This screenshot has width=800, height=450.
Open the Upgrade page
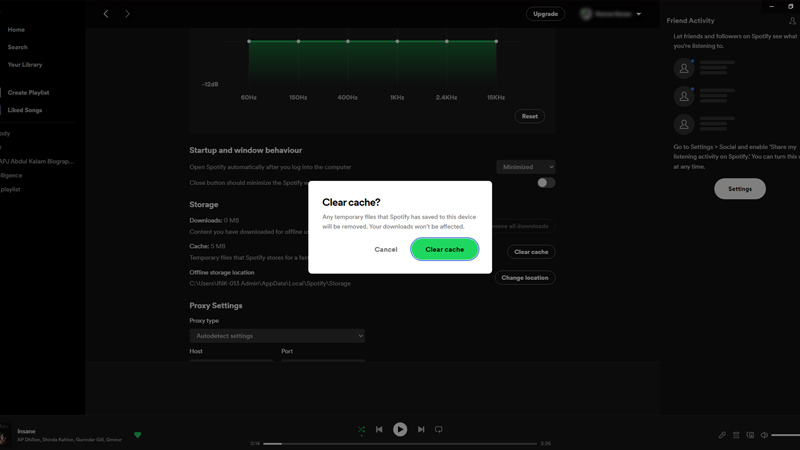click(545, 14)
